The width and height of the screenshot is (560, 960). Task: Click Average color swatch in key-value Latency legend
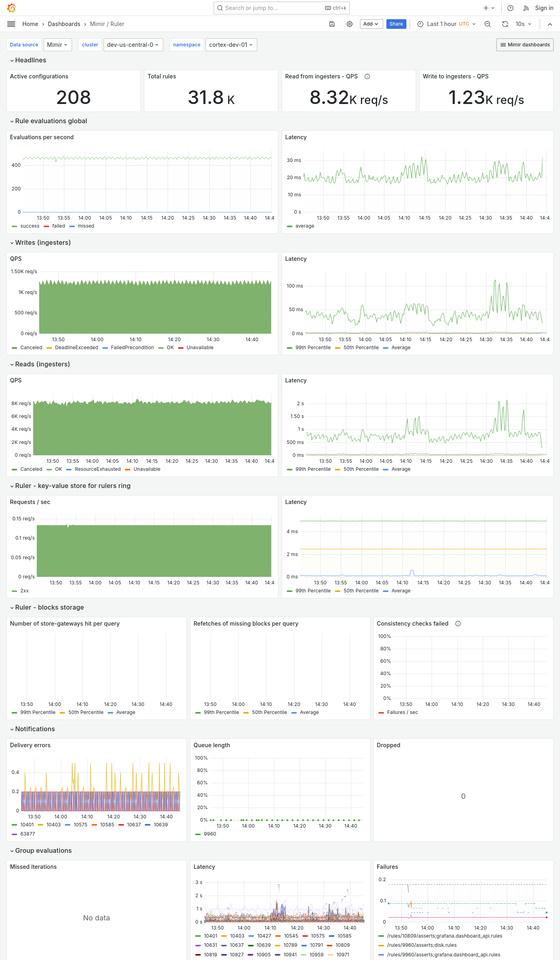click(386, 591)
